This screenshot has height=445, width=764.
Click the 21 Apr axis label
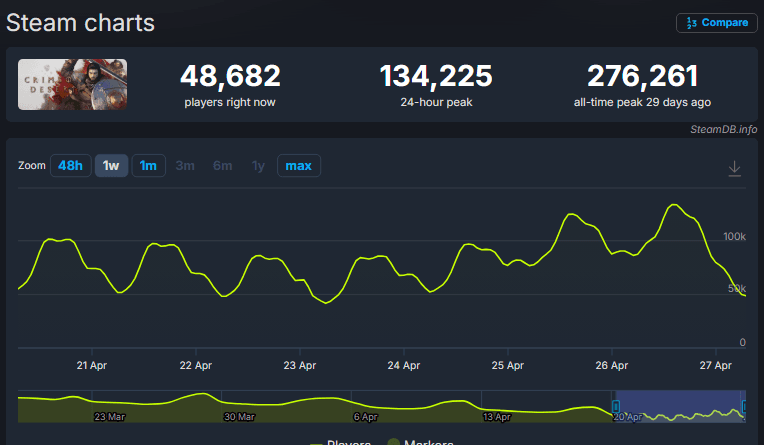[x=92, y=365]
